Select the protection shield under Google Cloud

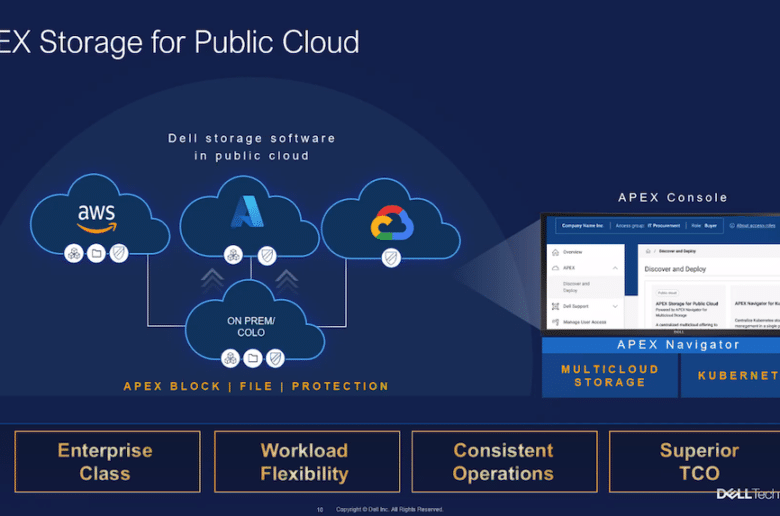point(391,258)
